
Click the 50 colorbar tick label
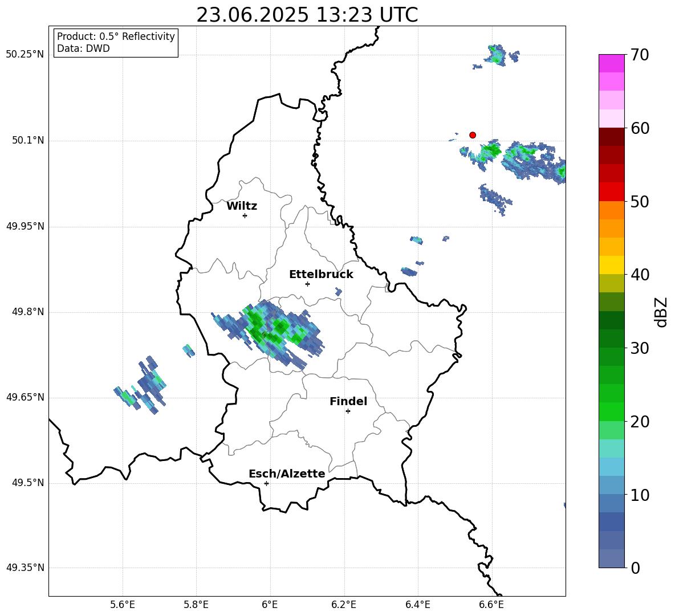click(x=640, y=201)
